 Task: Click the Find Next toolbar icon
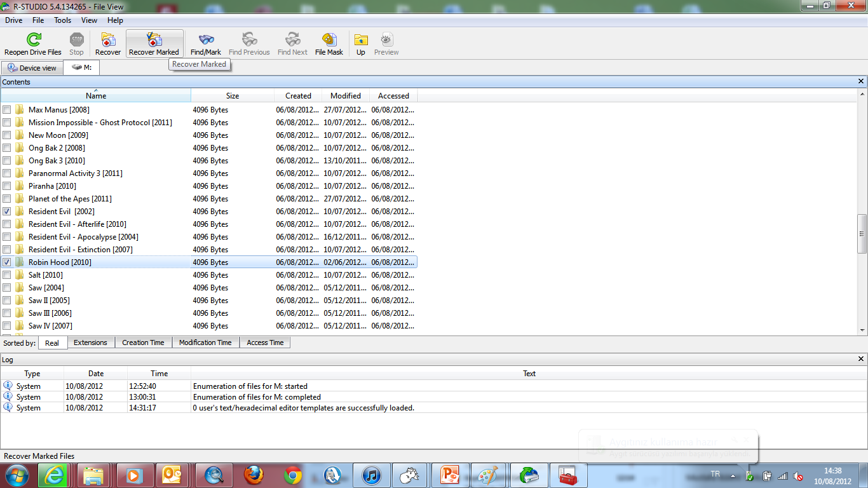click(292, 40)
